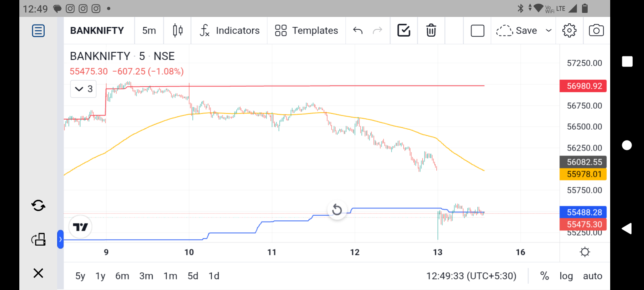Open the Indicators panel

tap(229, 31)
